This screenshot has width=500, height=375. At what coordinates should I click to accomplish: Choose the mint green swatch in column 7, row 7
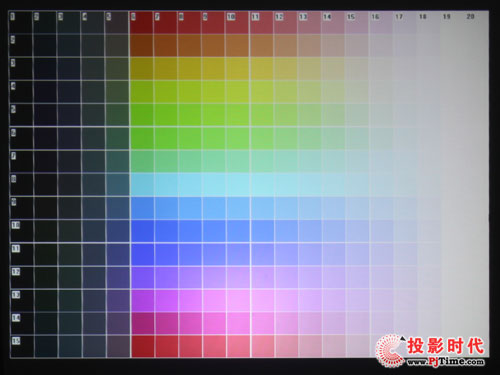[x=166, y=161]
